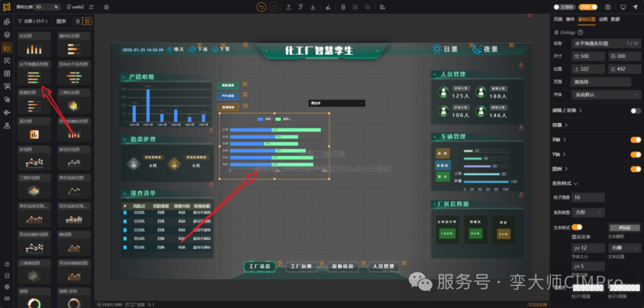The height and width of the screenshot is (308, 644).
Task: Click the help question mark beside ID
Action: point(580,32)
